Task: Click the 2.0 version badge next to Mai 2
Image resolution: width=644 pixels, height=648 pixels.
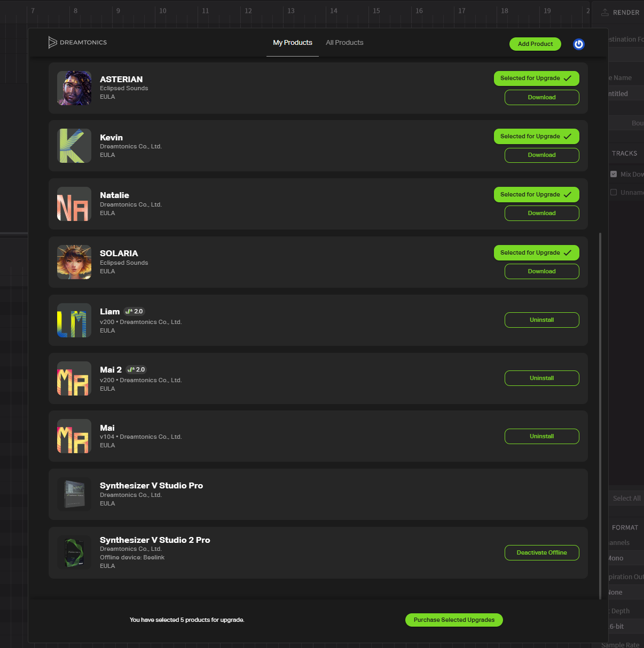Action: click(137, 369)
